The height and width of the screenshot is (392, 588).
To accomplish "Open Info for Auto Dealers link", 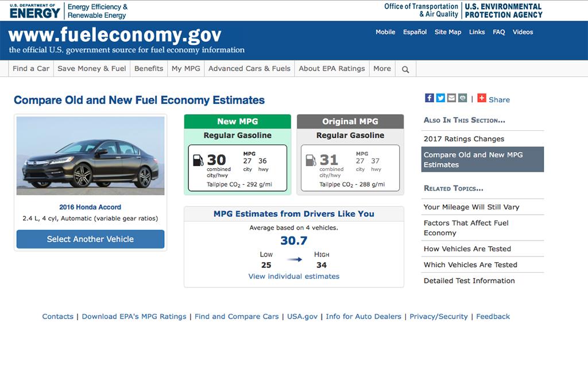I will [363, 316].
